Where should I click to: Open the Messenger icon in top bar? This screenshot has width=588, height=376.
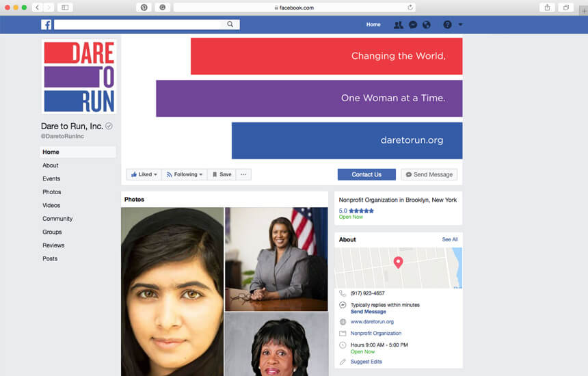click(x=413, y=25)
